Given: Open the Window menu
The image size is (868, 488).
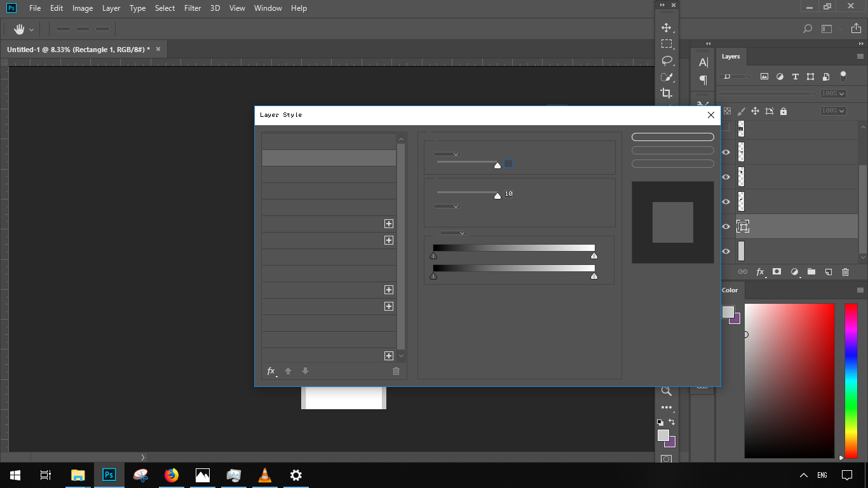Looking at the screenshot, I should (x=268, y=8).
